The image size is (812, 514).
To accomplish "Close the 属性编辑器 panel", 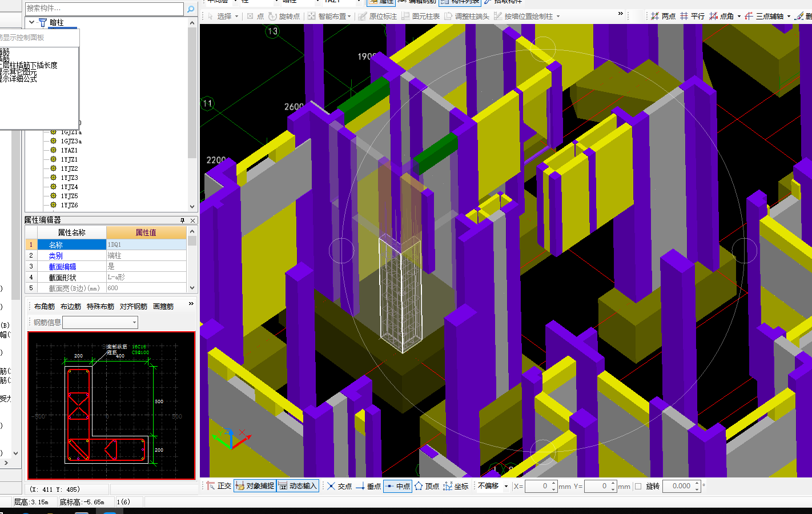I will point(192,220).
